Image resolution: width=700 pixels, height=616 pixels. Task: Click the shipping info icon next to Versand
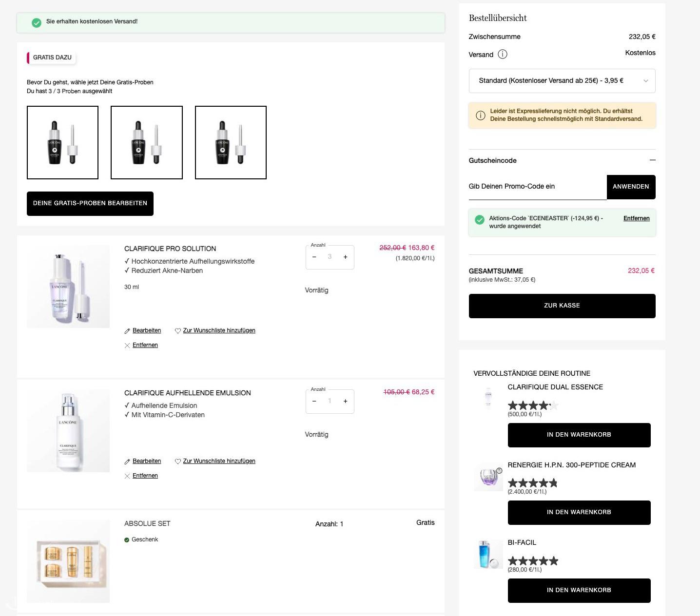pyautogui.click(x=503, y=54)
